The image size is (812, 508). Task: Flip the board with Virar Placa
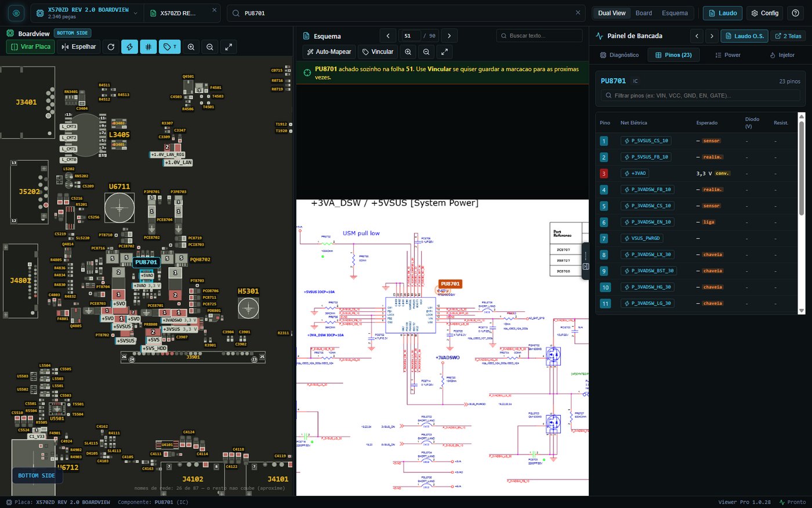pyautogui.click(x=31, y=47)
